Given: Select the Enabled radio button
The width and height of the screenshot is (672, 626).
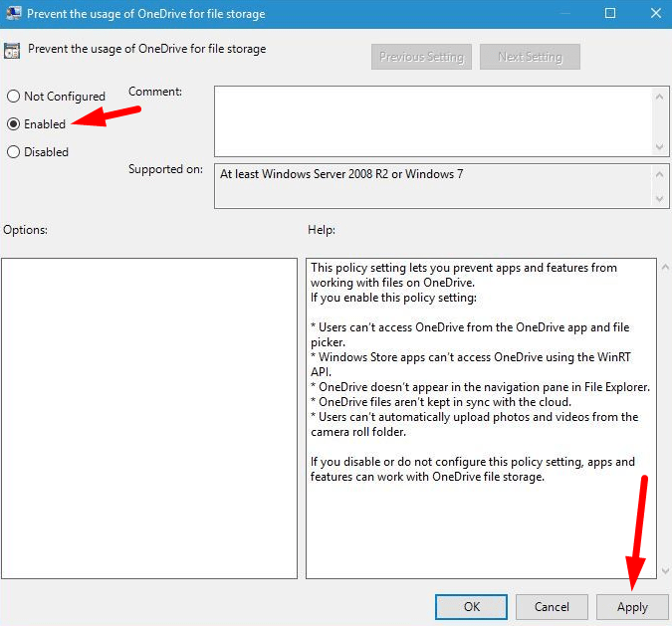Looking at the screenshot, I should coord(13,123).
